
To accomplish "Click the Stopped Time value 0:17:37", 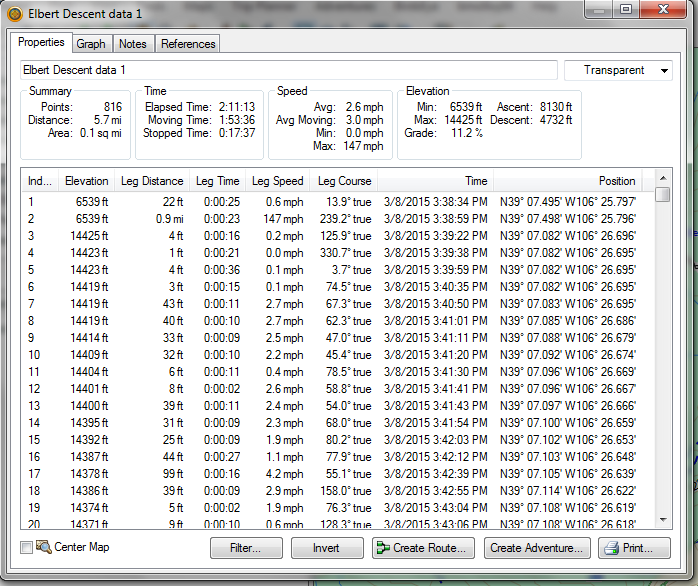I will click(237, 133).
